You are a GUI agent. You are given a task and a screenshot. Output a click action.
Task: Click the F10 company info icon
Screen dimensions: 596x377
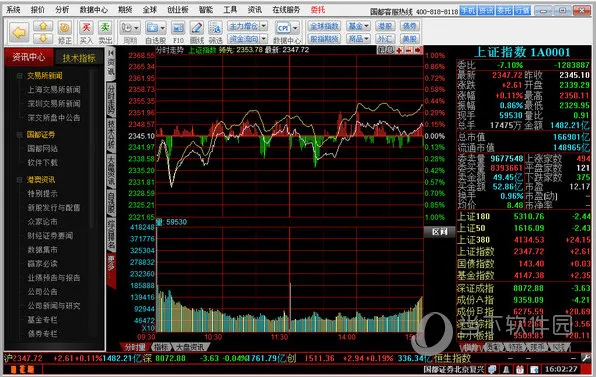click(178, 28)
